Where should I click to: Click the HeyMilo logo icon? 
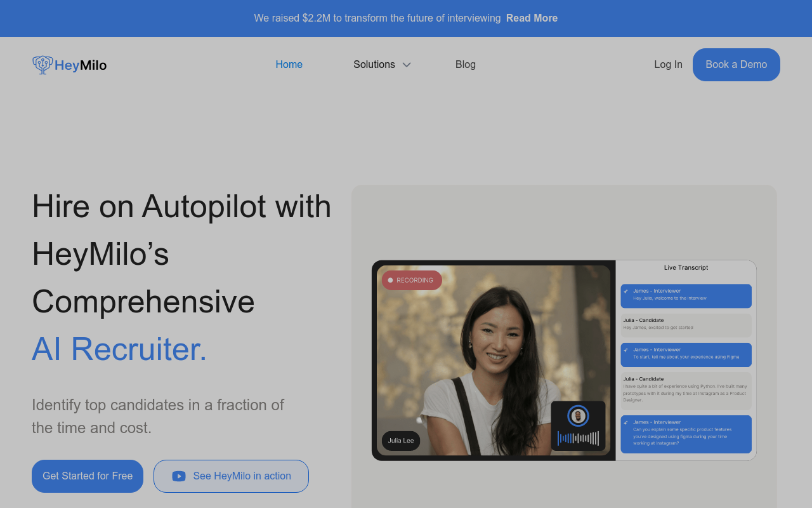click(43, 65)
